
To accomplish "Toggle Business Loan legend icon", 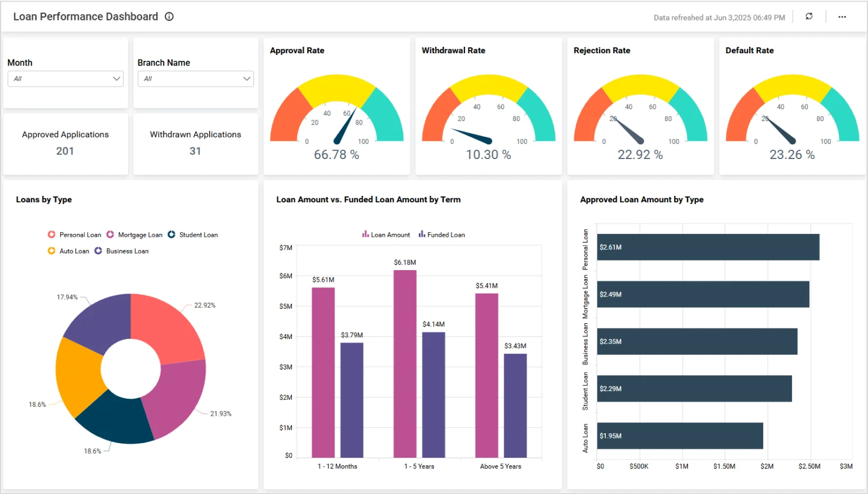I will 98,251.
